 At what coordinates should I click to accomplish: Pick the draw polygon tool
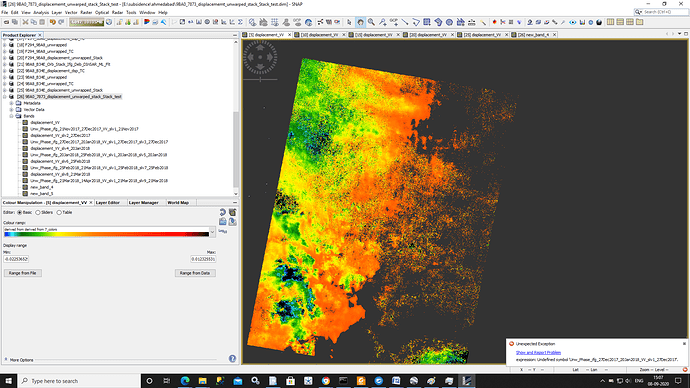pyautogui.click(x=438, y=22)
